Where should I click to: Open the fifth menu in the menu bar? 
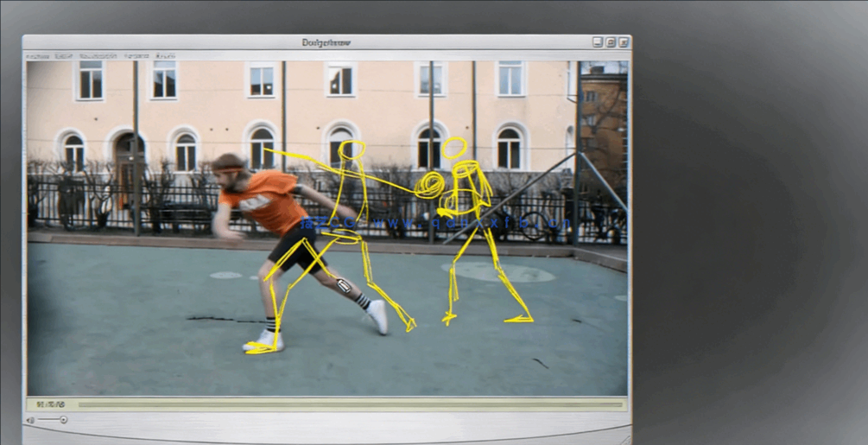coord(165,56)
